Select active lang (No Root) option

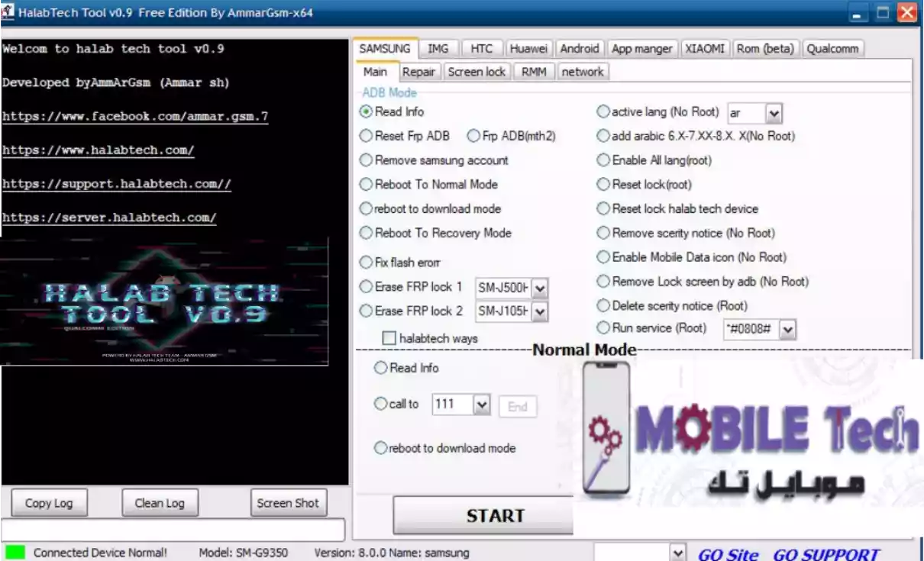pyautogui.click(x=658, y=111)
